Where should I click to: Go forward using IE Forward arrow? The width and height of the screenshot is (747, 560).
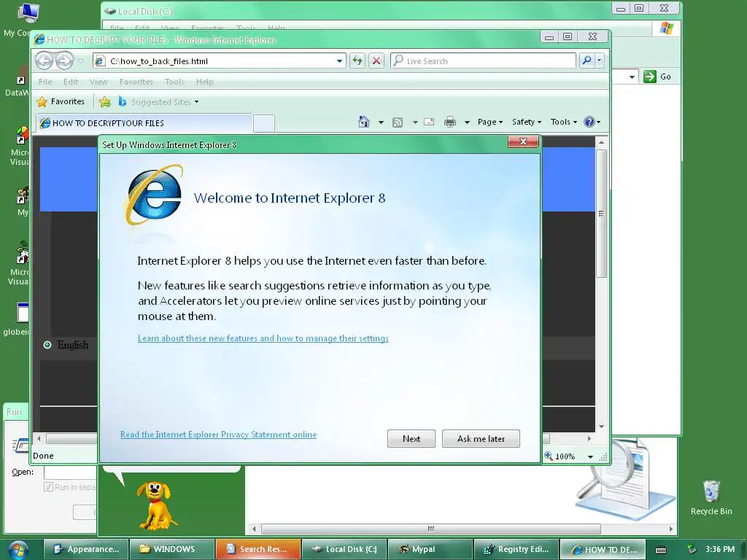64,61
